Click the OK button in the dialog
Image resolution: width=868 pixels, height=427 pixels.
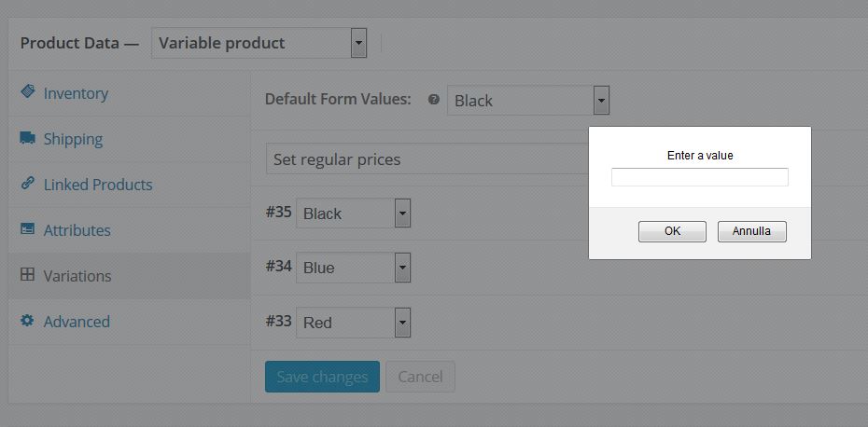pyautogui.click(x=672, y=231)
